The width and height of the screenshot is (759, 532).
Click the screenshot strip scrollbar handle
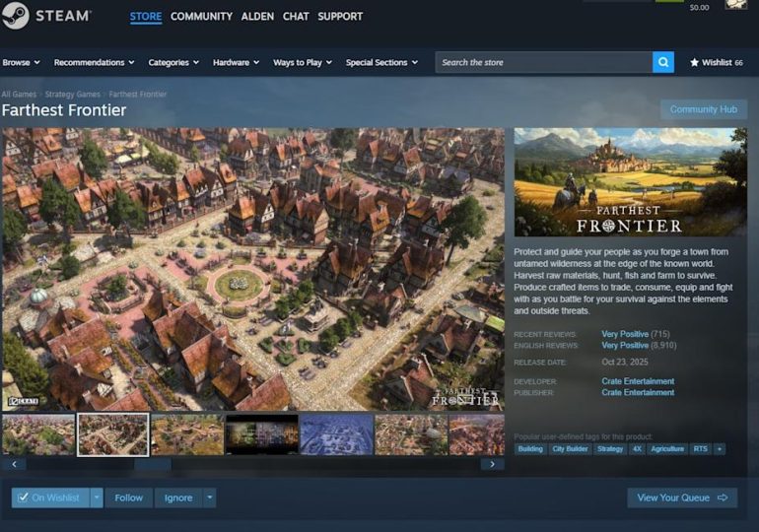coord(153,464)
